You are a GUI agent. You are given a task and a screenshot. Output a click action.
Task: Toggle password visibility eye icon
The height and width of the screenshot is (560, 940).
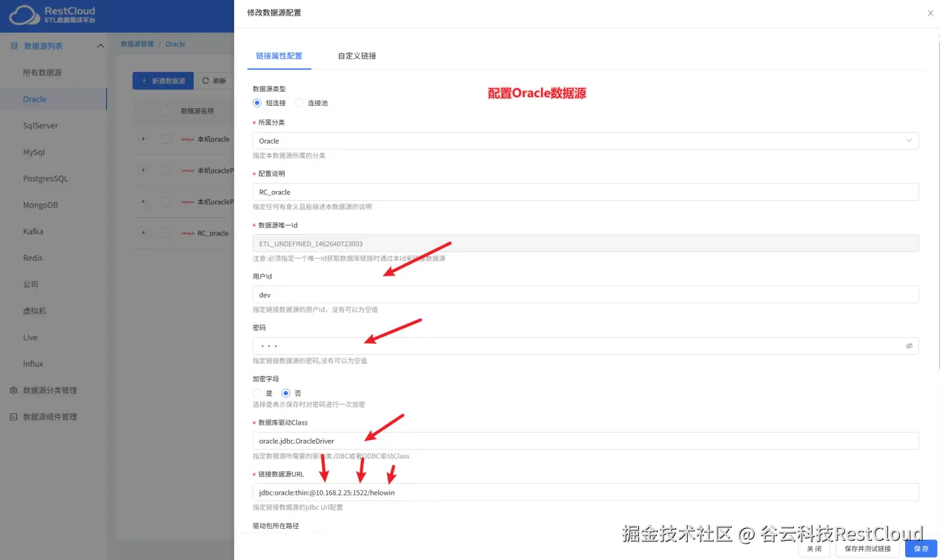(909, 346)
